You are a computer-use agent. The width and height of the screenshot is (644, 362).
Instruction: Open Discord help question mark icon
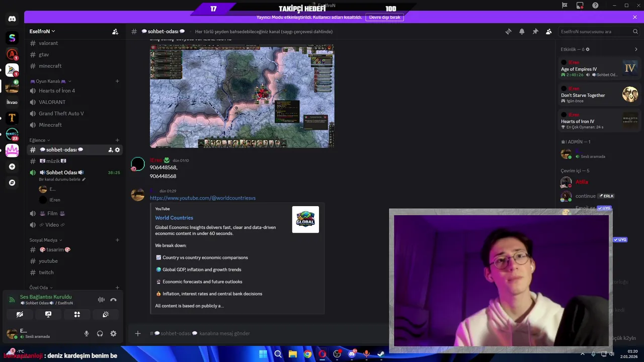[x=595, y=6]
